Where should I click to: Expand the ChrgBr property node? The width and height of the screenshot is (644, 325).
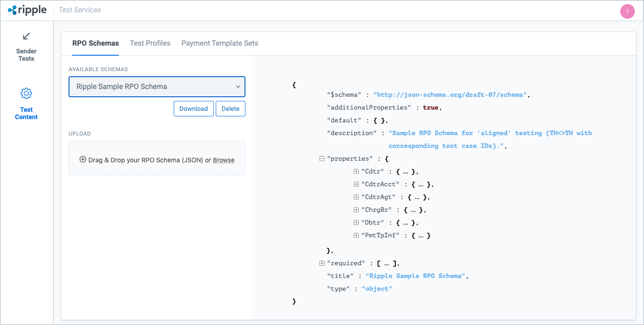click(x=356, y=210)
